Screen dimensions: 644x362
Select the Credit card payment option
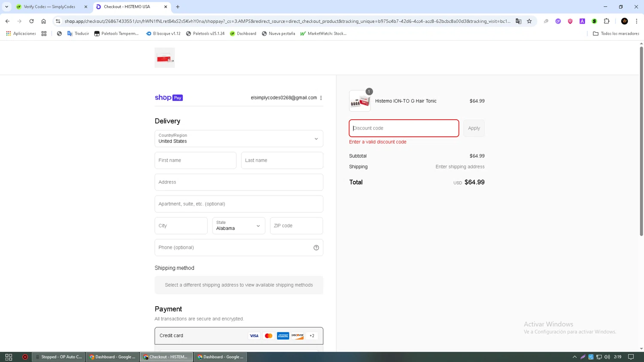point(239,336)
